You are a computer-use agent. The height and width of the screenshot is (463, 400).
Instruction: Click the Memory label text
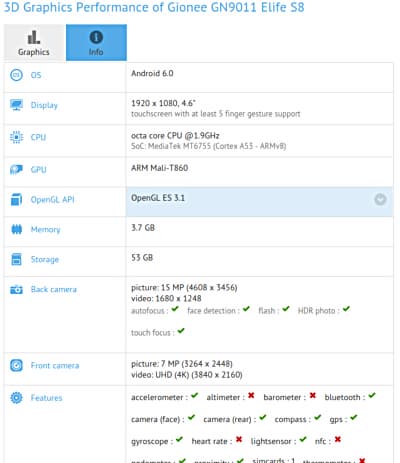45,230
